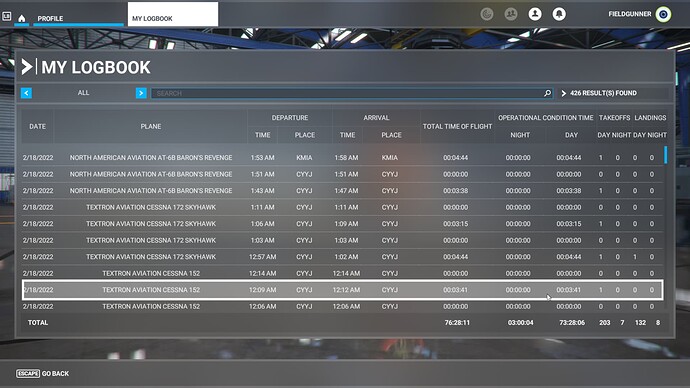
Task: Click total flight time 76:28:11
Action: [x=457, y=322]
